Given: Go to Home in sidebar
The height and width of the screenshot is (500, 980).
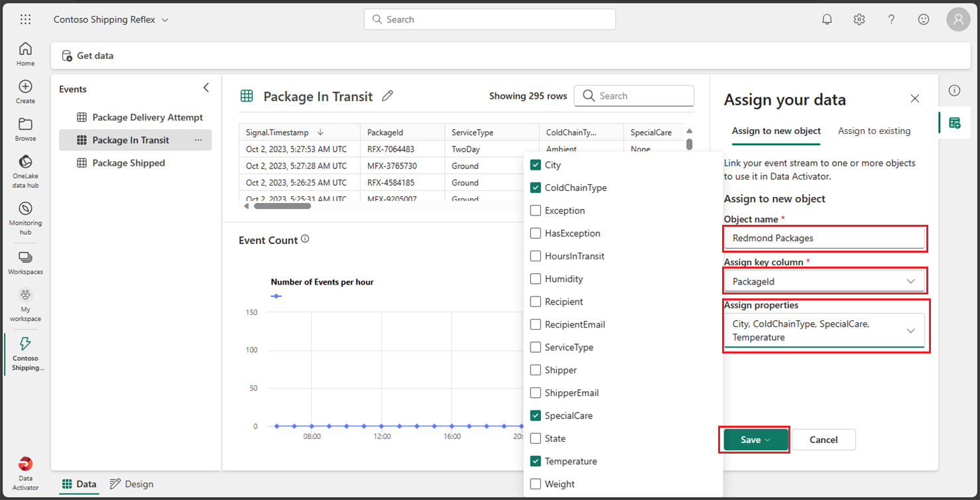Looking at the screenshot, I should [25, 54].
